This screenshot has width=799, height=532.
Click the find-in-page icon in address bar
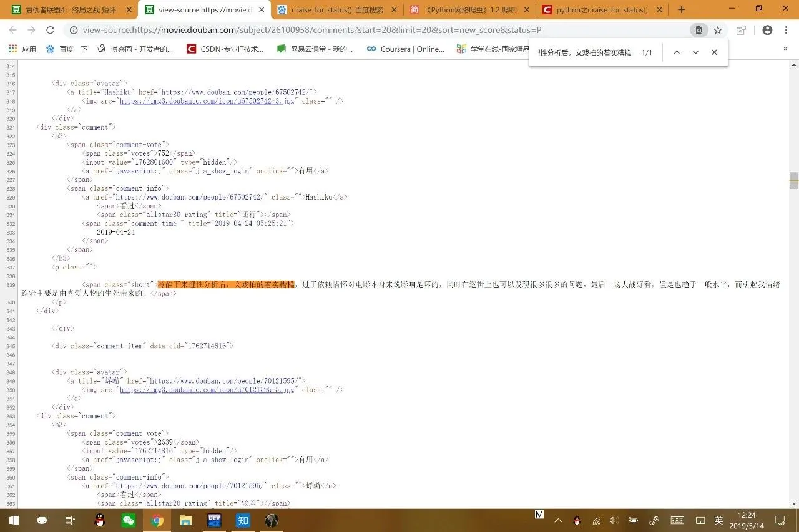tap(699, 30)
